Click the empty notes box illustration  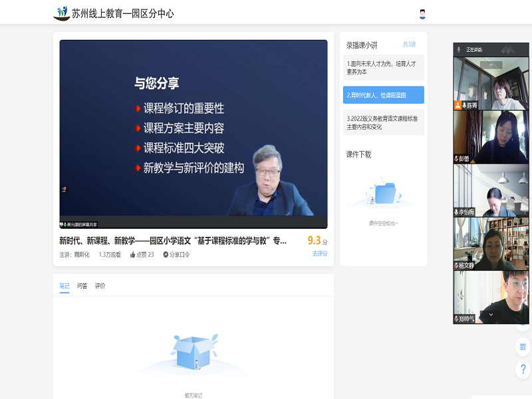click(x=194, y=353)
